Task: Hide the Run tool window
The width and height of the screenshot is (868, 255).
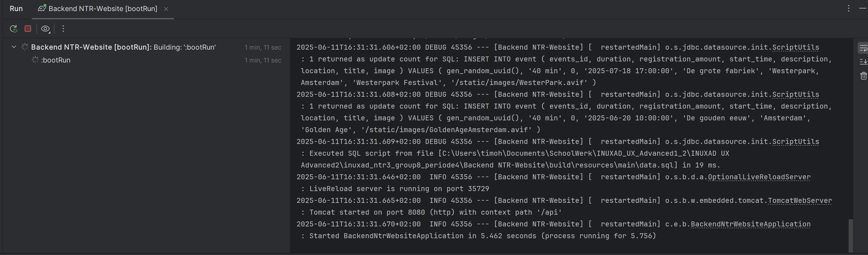Action: point(862,8)
